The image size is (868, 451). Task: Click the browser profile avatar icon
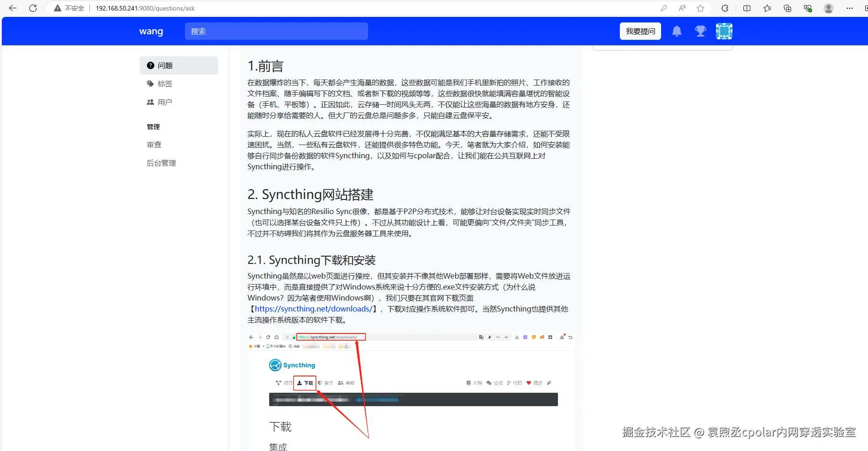point(828,8)
